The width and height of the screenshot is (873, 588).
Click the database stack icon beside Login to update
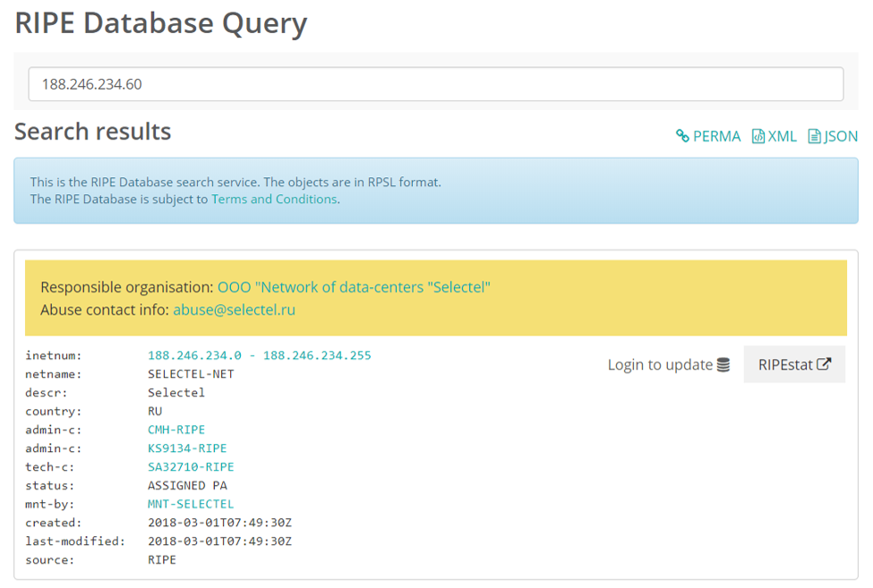click(723, 365)
